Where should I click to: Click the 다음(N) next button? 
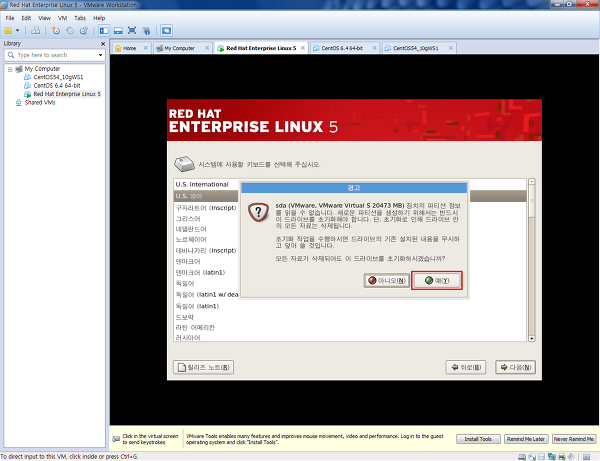[515, 367]
